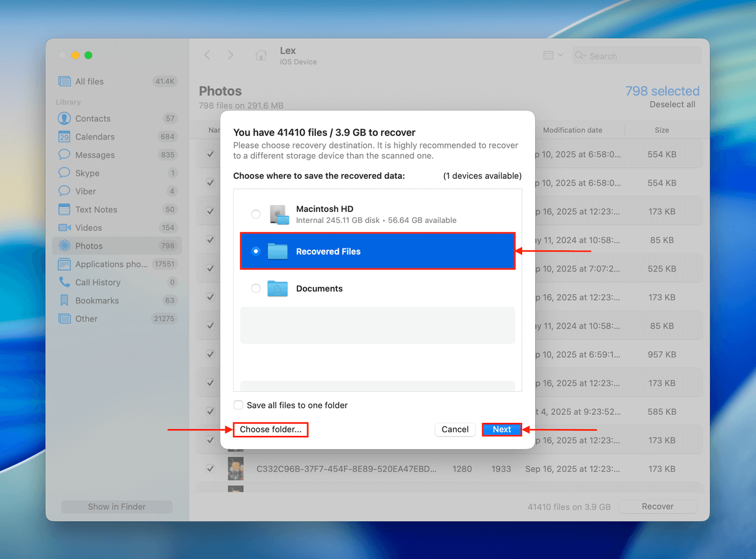Click the Videos camera icon

(64, 228)
